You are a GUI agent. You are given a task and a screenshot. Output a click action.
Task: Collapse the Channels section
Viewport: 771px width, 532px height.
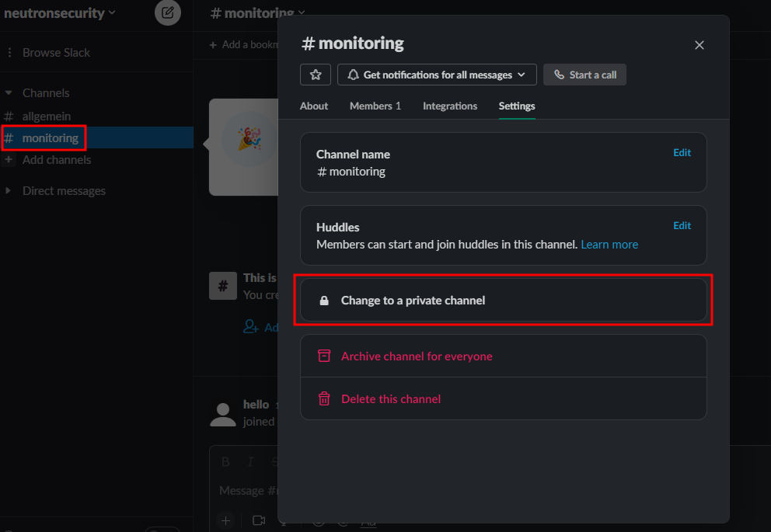coord(9,93)
